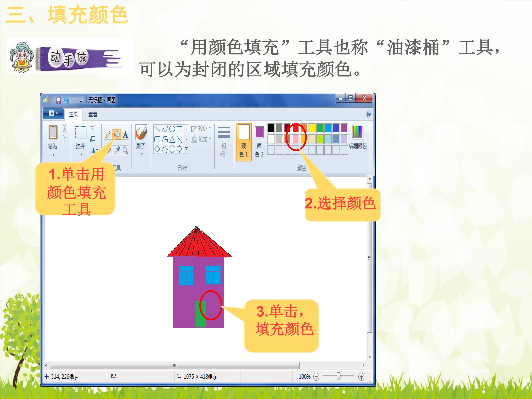Click Edit colors (编辑颜色) button
Image resolution: width=532 pixels, height=399 pixels.
(358, 137)
